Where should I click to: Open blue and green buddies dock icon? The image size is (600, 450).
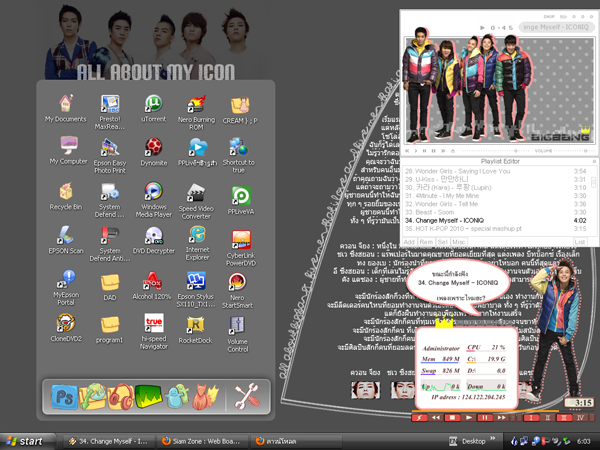click(x=177, y=396)
